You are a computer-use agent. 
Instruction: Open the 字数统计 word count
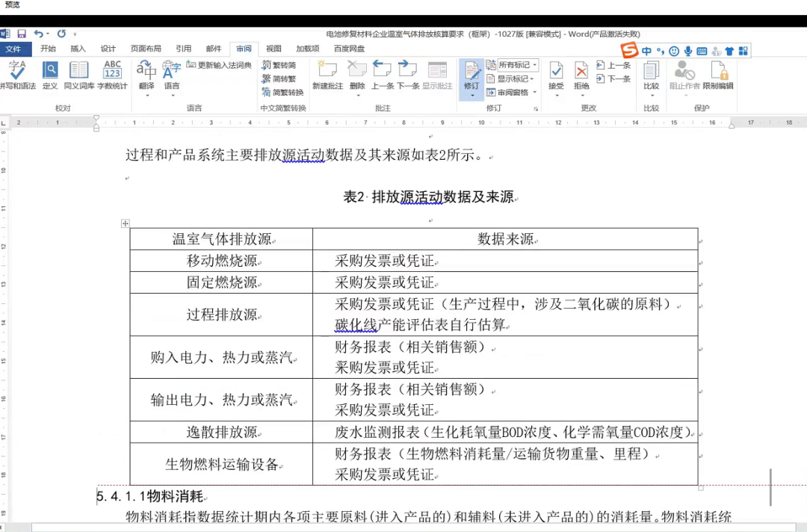click(x=112, y=73)
